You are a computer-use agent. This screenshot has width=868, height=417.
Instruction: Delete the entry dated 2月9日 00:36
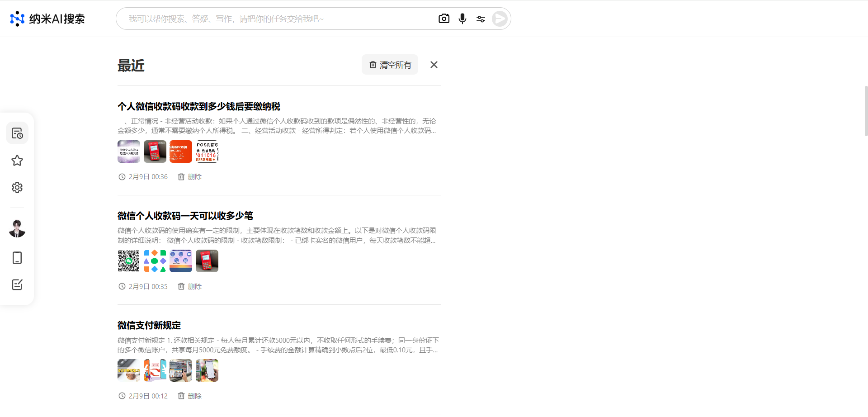pyautogui.click(x=190, y=177)
